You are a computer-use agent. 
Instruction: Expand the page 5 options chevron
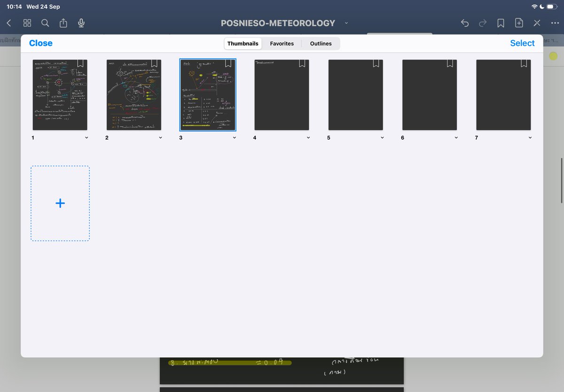point(382,138)
